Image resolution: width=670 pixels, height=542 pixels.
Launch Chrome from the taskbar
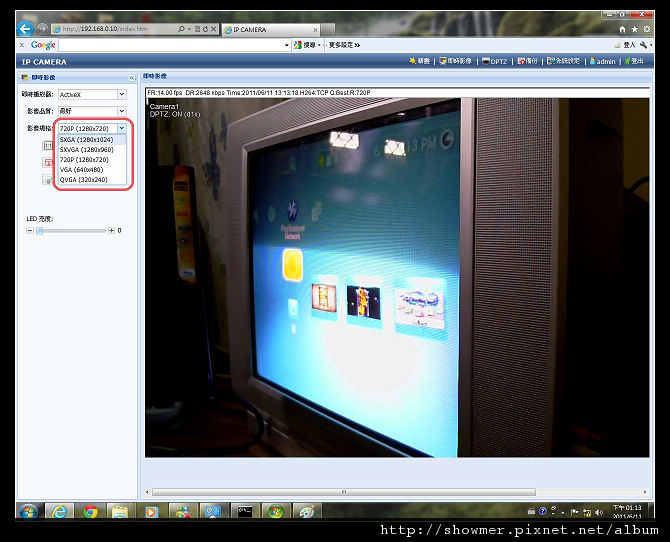click(x=90, y=511)
